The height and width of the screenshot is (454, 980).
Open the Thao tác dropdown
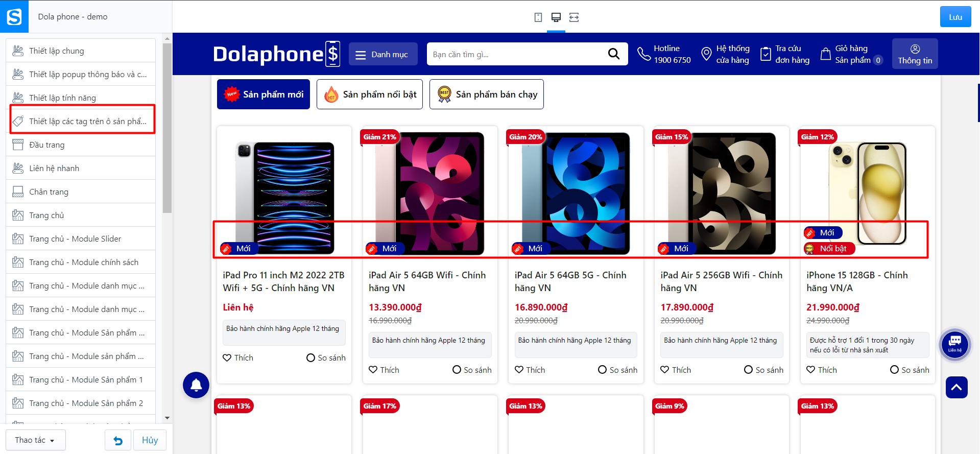pyautogui.click(x=36, y=440)
